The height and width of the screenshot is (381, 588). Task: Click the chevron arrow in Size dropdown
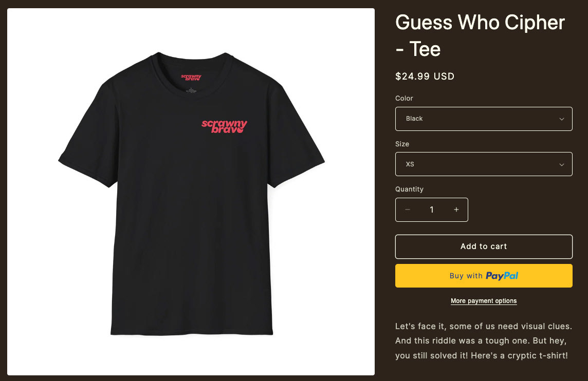point(562,164)
